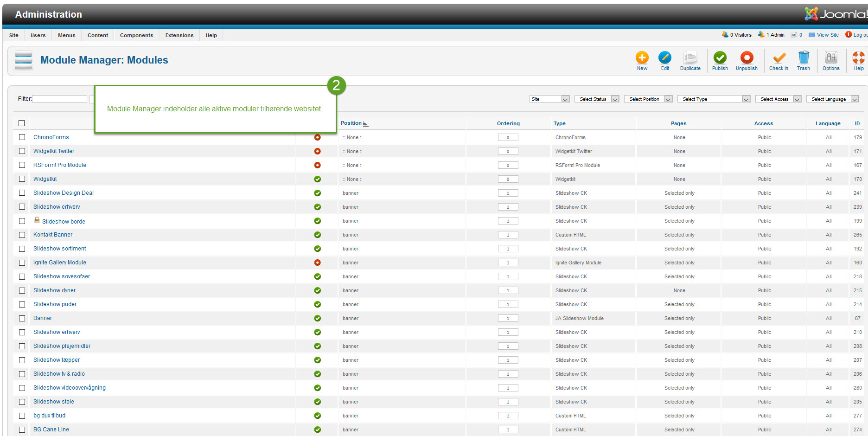Sort by the Type column header
Image resolution: width=868 pixels, height=436 pixels.
[559, 123]
